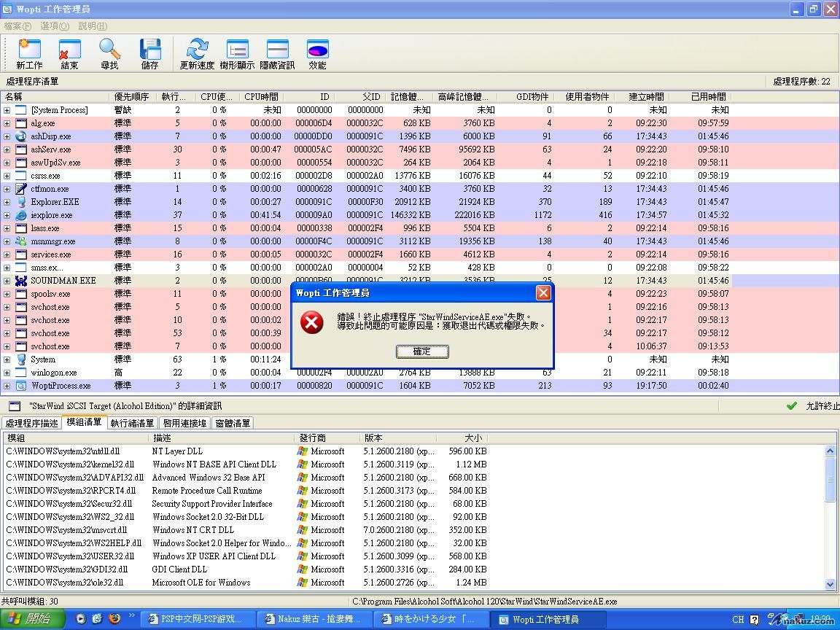
Task: Switch to 處理程序描述 tab
Action: point(31,423)
